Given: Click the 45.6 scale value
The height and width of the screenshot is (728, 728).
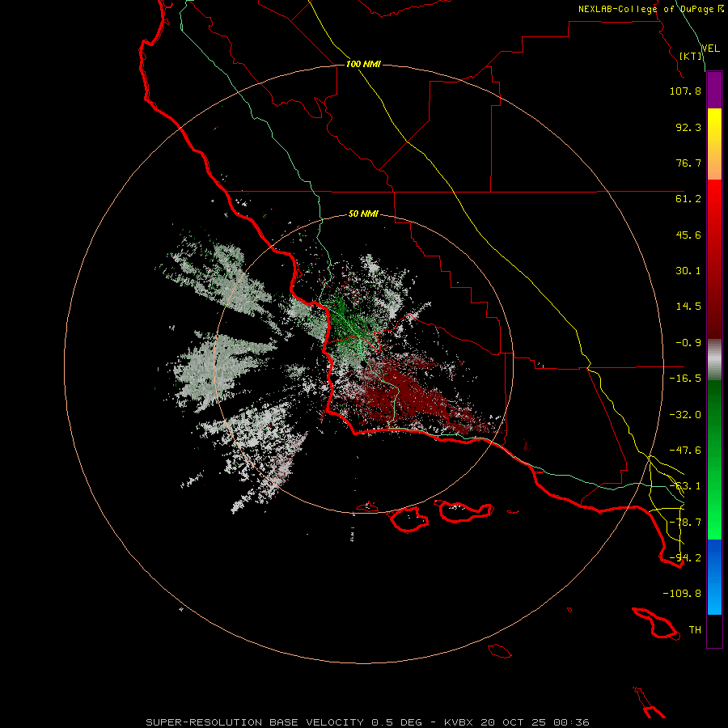Looking at the screenshot, I should pyautogui.click(x=688, y=235).
